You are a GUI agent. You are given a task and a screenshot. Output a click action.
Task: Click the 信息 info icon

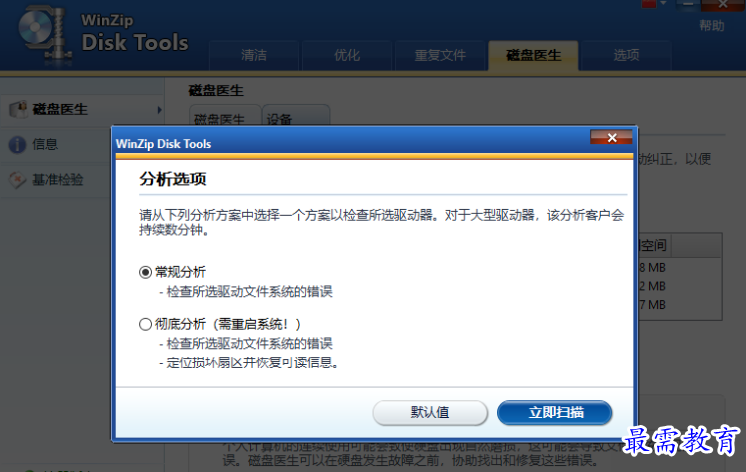coord(18,145)
